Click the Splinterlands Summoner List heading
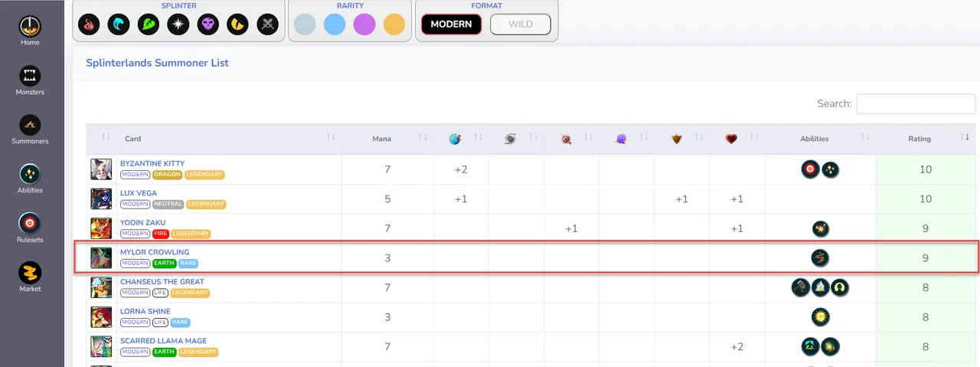 [x=157, y=63]
